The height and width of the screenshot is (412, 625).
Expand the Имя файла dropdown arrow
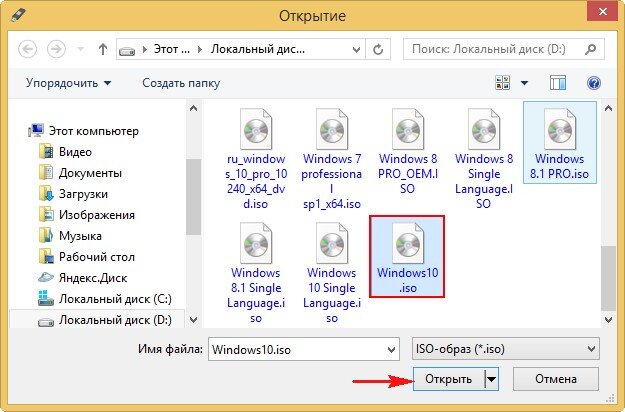(x=391, y=350)
